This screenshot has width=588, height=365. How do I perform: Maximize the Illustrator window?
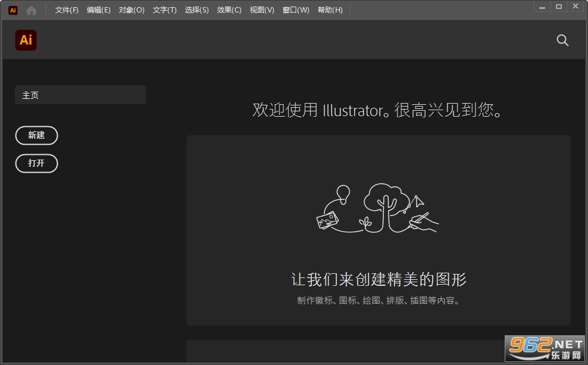coord(559,7)
